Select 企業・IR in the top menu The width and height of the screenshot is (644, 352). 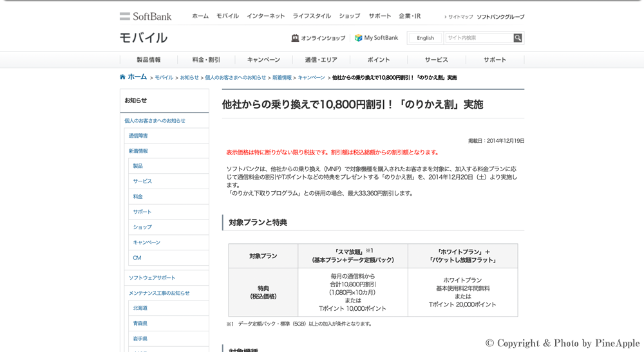pos(410,16)
